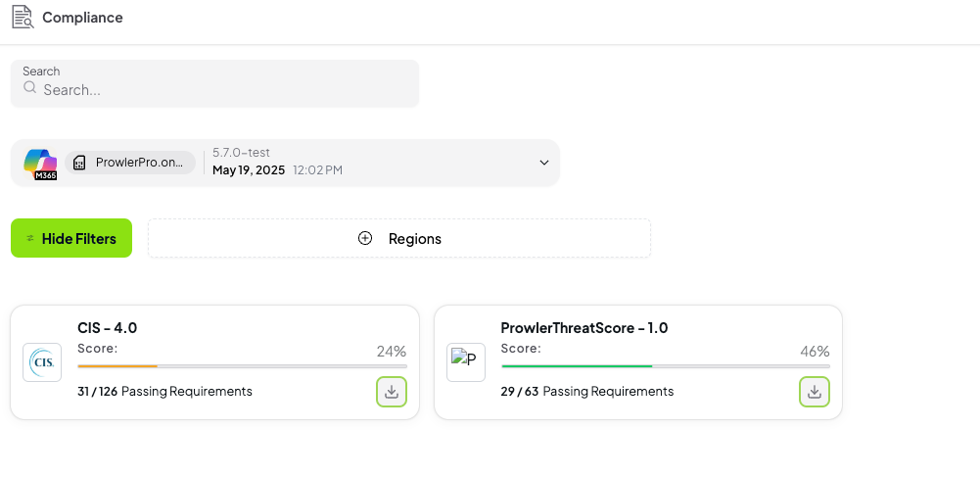Click 29 / 63 Passing Requirements text
The width and height of the screenshot is (980, 477).
pos(587,392)
